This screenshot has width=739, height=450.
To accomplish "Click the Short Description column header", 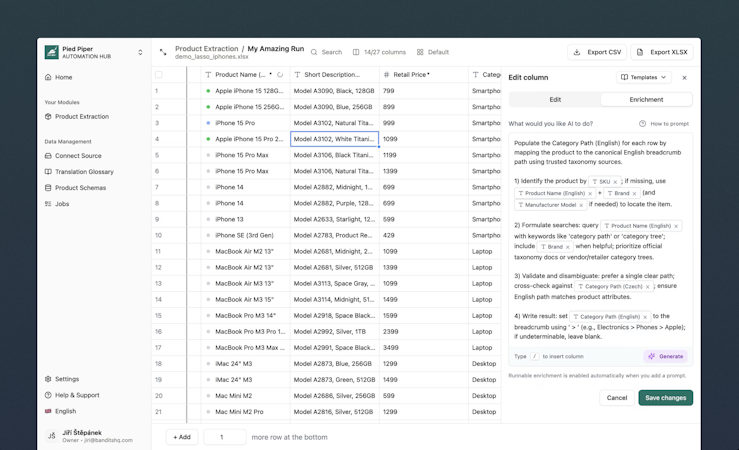I will point(335,74).
